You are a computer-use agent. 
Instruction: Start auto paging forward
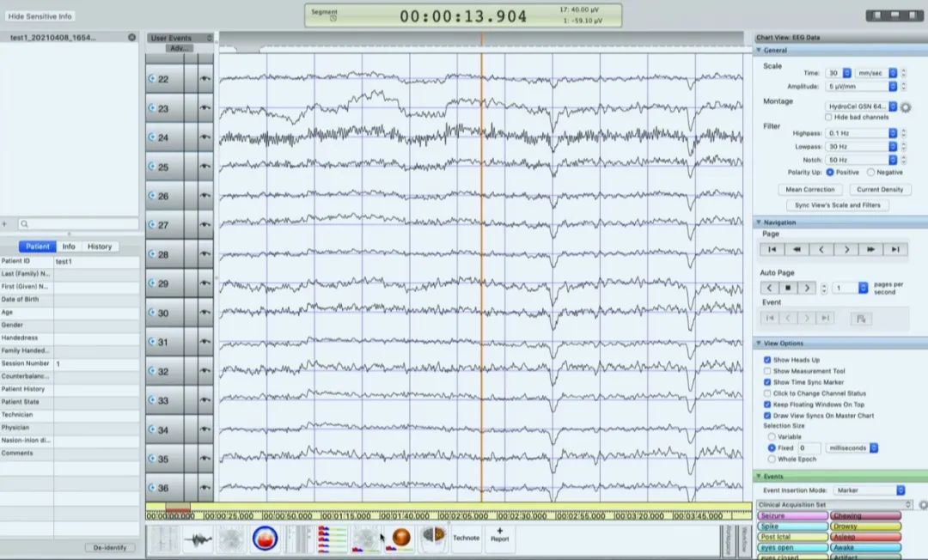tap(807, 288)
